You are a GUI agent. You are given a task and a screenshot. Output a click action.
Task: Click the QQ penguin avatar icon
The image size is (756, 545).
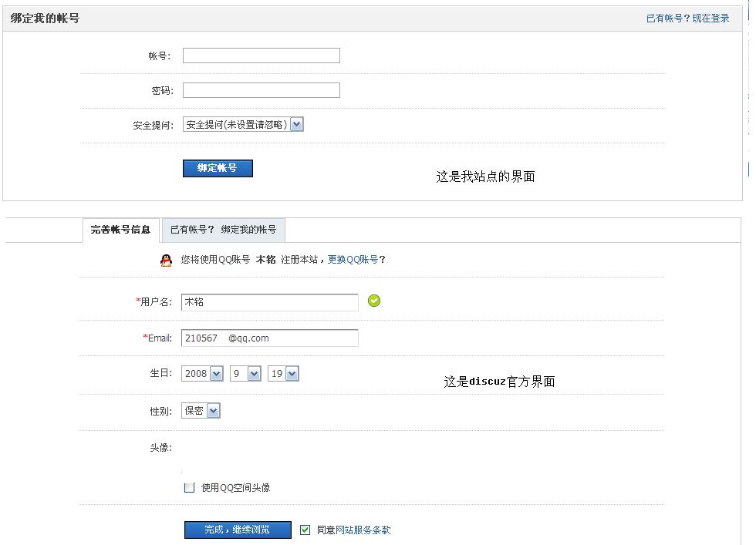tap(166, 261)
